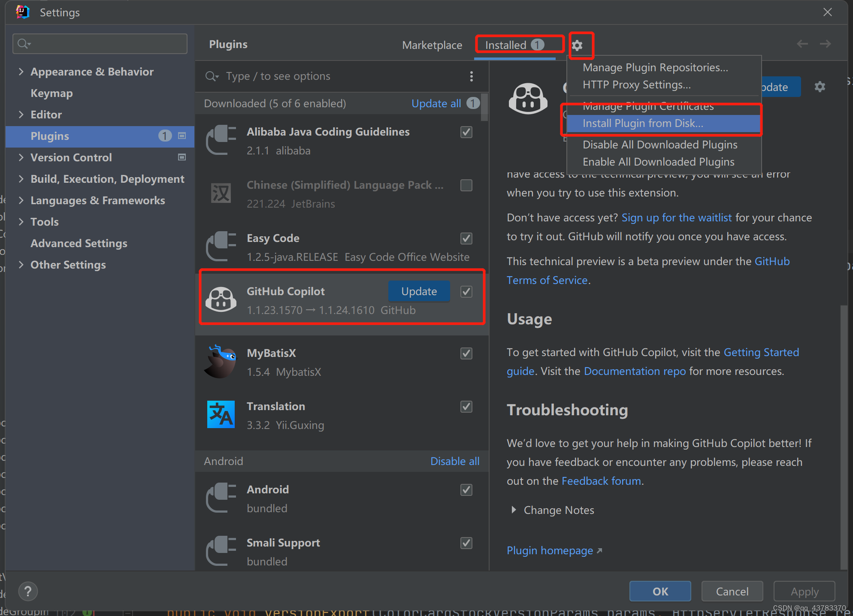Uncheck the Easy Code plugin checkbox
Screen dimensions: 853x616
pyautogui.click(x=466, y=239)
